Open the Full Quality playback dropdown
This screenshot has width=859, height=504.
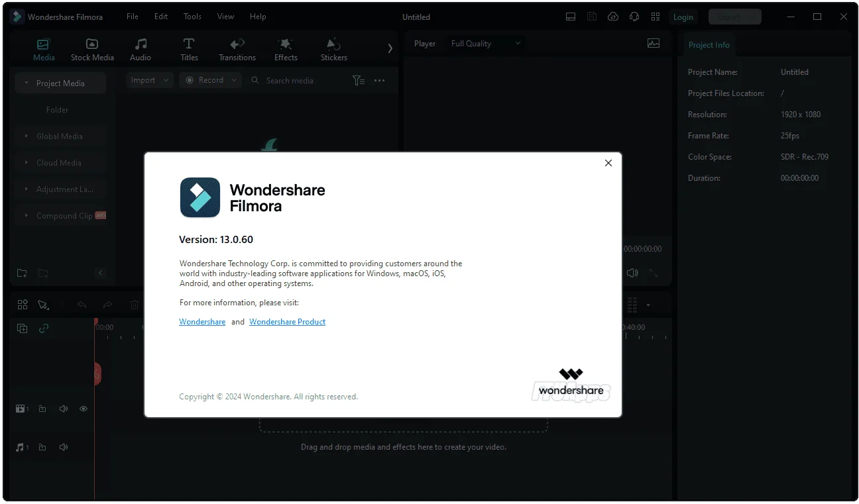(486, 44)
